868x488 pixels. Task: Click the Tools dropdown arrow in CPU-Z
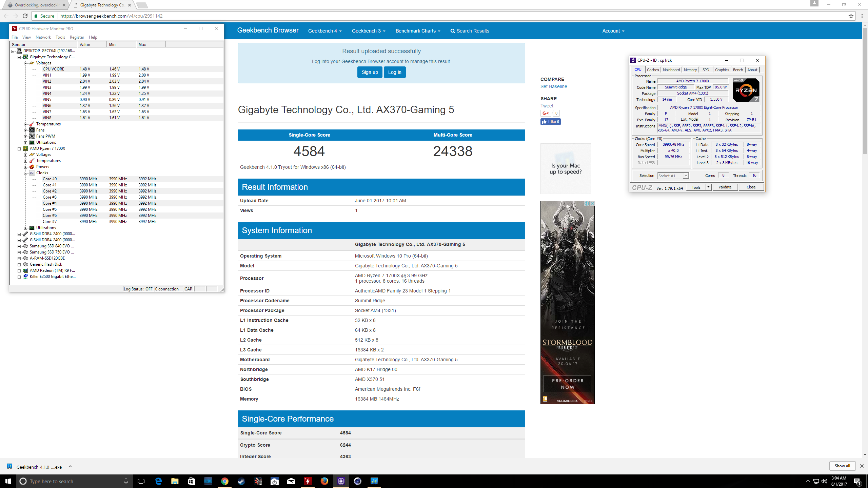pos(708,187)
